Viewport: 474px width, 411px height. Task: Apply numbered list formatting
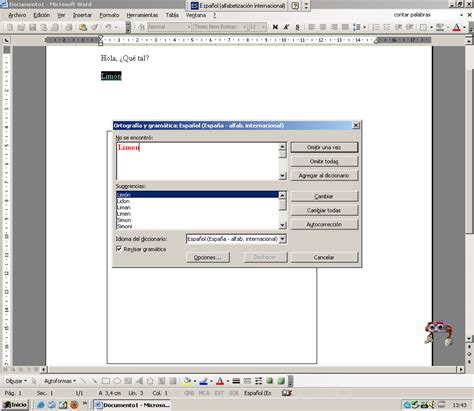pyautogui.click(x=376, y=27)
